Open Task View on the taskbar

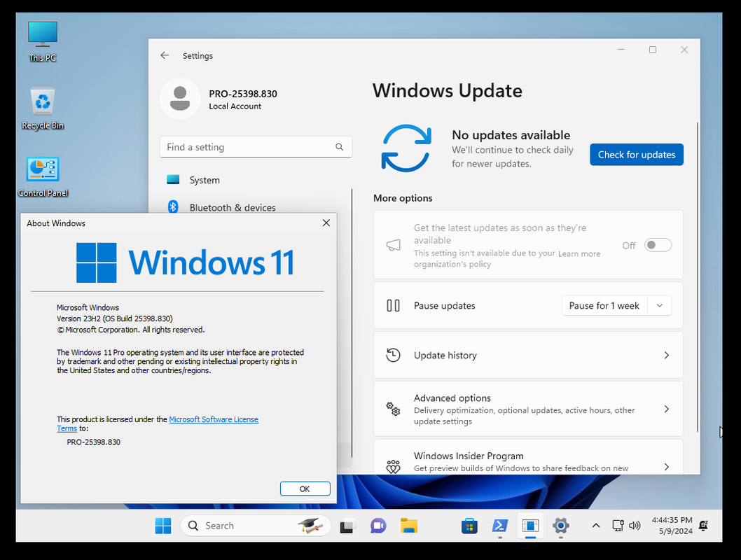coord(347,526)
